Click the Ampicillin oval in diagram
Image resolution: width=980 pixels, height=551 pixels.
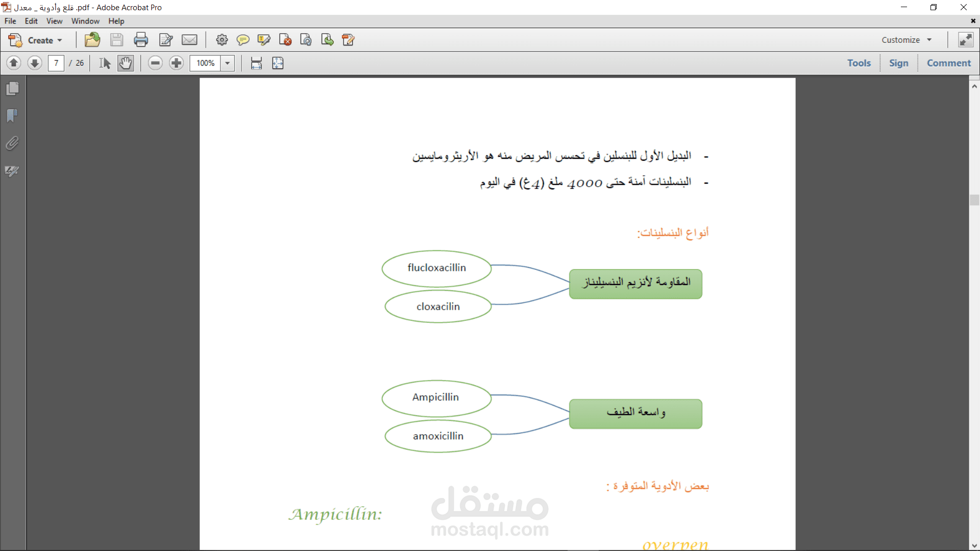(x=436, y=398)
